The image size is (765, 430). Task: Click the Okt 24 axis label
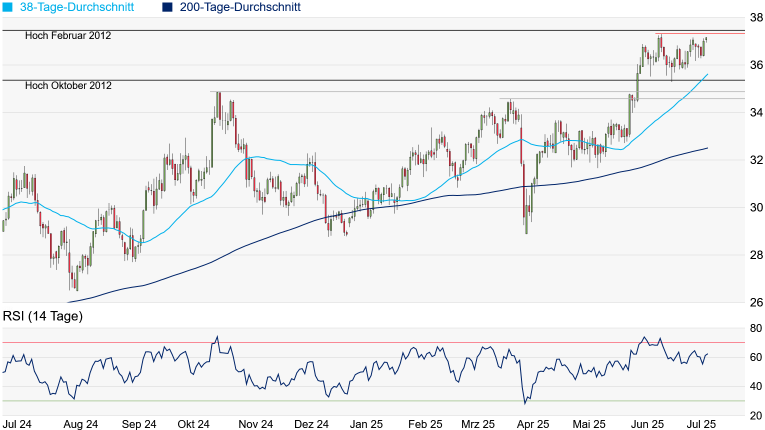coord(194,424)
